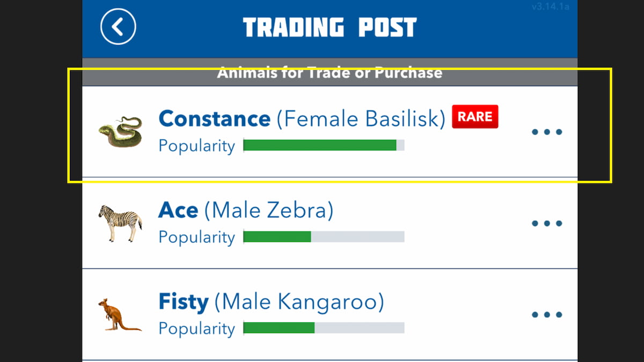The height and width of the screenshot is (362, 644).
Task: Click the back arrow icon
Action: tap(118, 26)
